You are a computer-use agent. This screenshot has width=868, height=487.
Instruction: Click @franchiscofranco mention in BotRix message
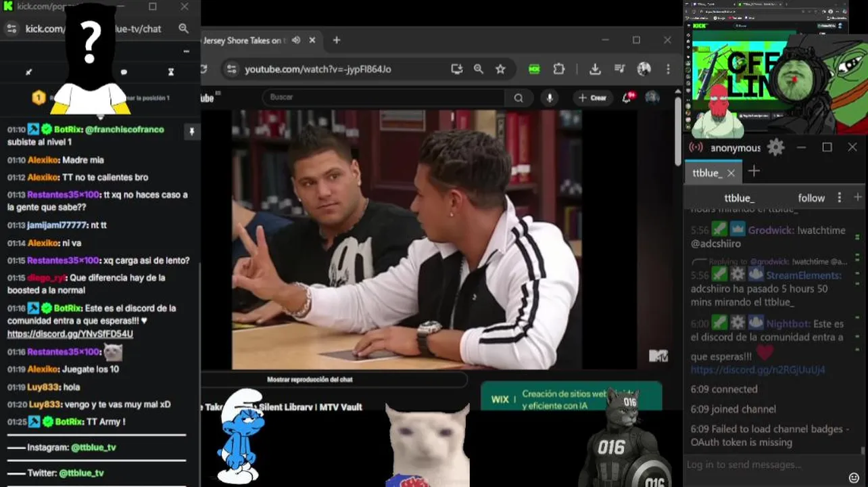pyautogui.click(x=124, y=129)
